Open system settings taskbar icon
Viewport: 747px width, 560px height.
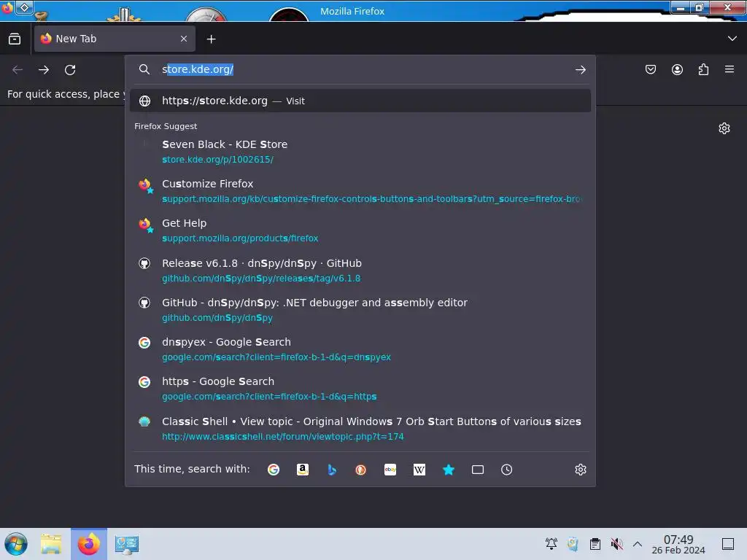tap(127, 544)
